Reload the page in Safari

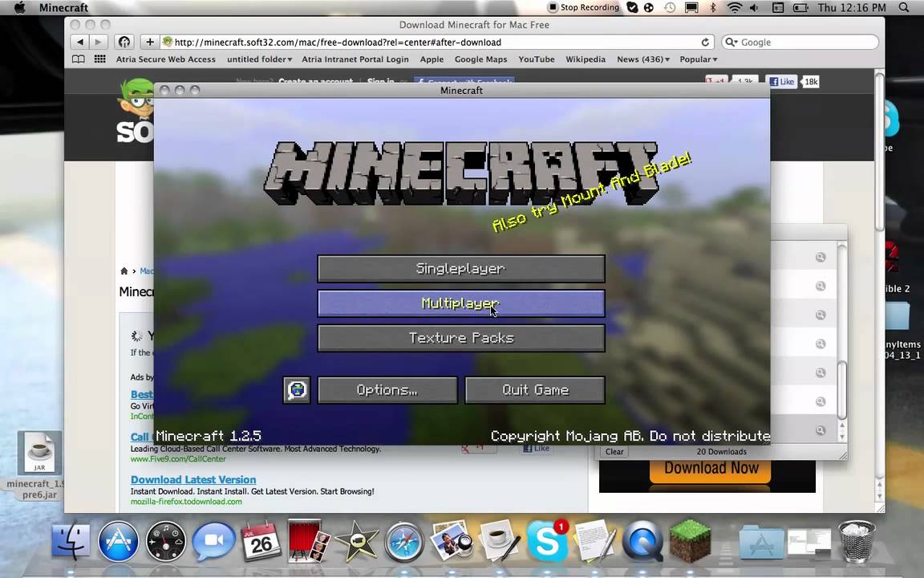(705, 43)
